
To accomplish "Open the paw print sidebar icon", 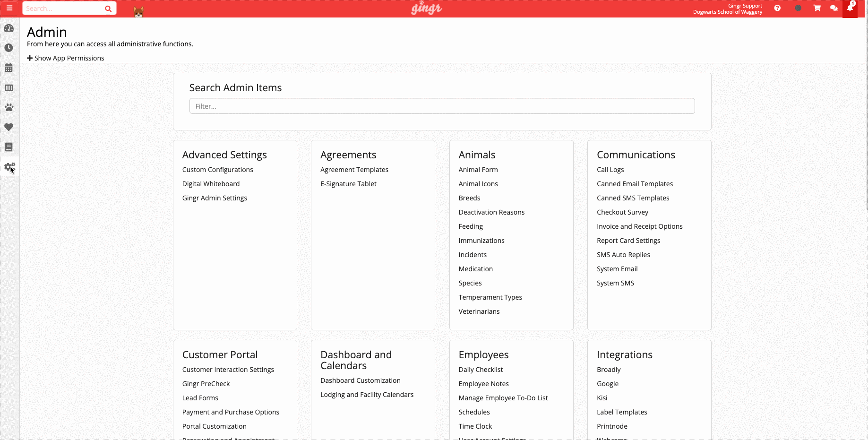I will click(x=9, y=107).
